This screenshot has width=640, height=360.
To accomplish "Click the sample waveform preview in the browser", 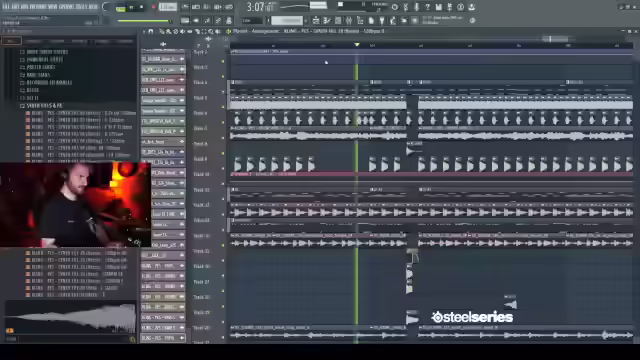I will point(70,318).
